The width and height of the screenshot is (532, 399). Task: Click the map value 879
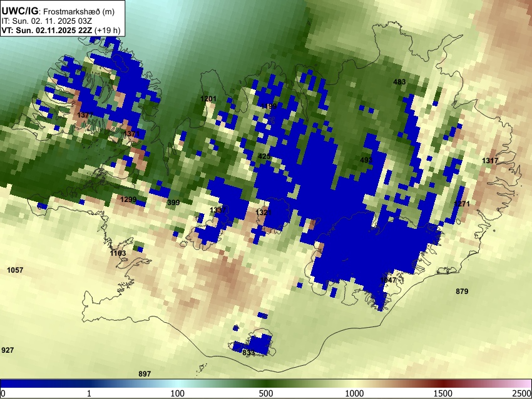tap(462, 291)
